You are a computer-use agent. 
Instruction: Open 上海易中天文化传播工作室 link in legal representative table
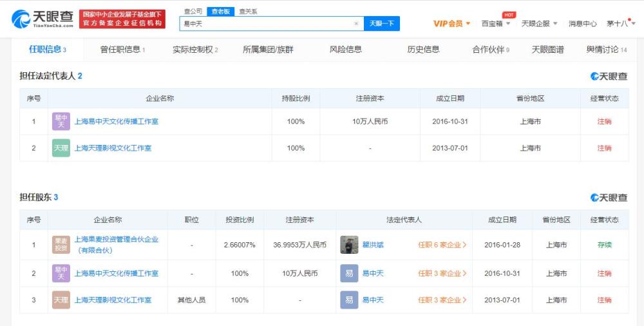click(116, 121)
